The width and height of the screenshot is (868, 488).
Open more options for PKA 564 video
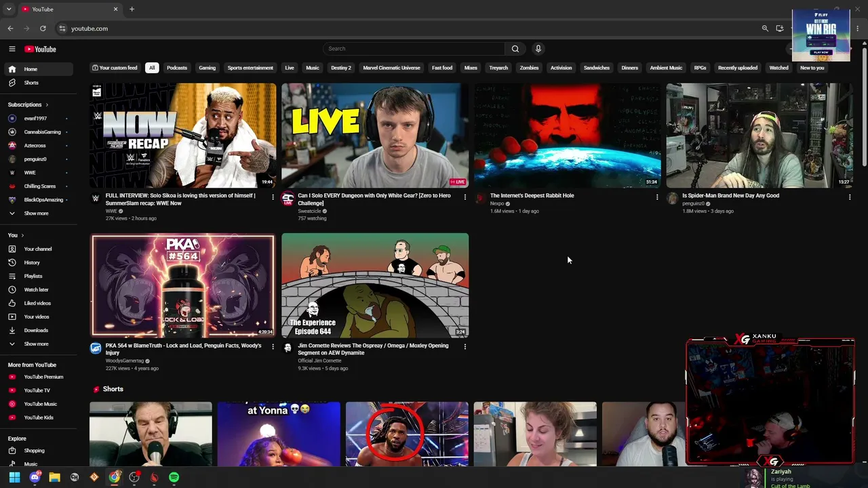273,347
